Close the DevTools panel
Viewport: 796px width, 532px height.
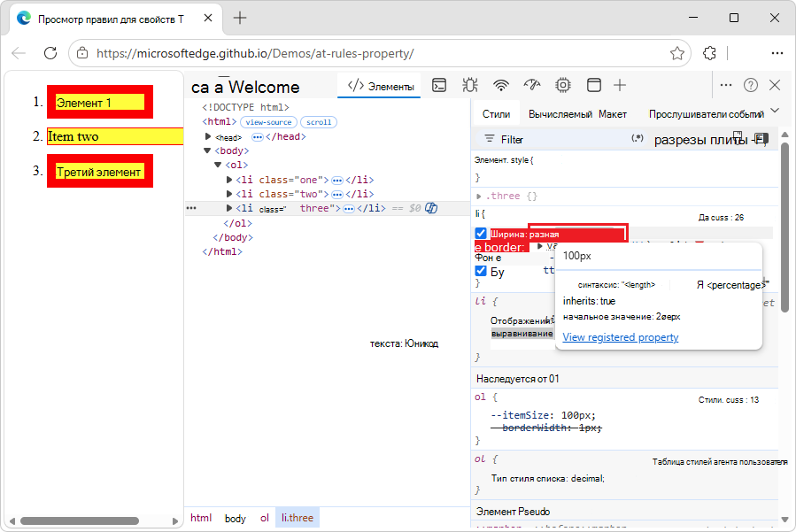[x=775, y=85]
